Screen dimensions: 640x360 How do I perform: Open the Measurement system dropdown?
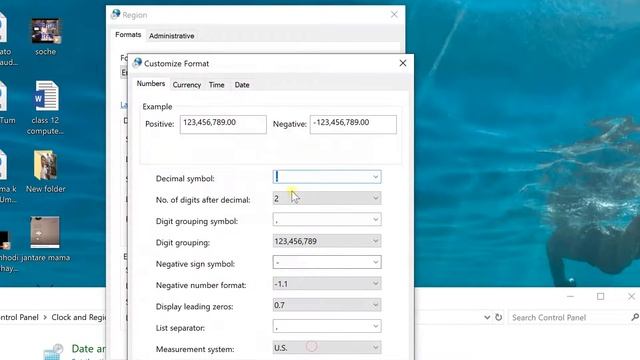375,347
